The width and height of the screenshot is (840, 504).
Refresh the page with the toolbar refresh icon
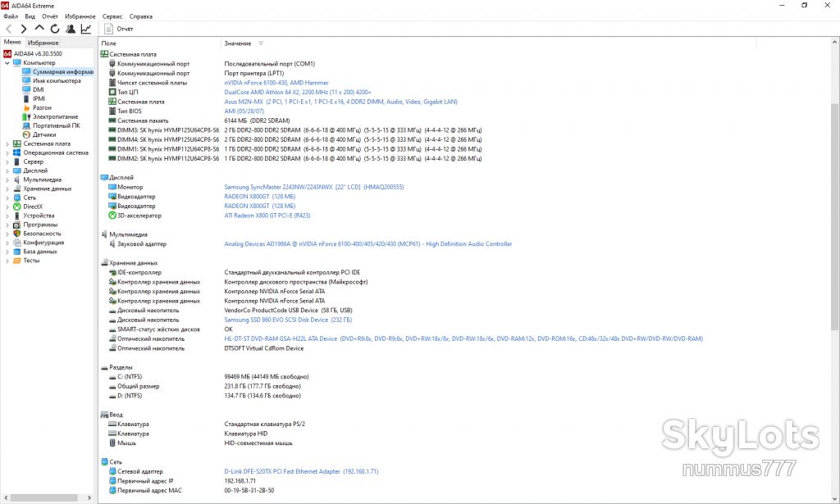55,29
